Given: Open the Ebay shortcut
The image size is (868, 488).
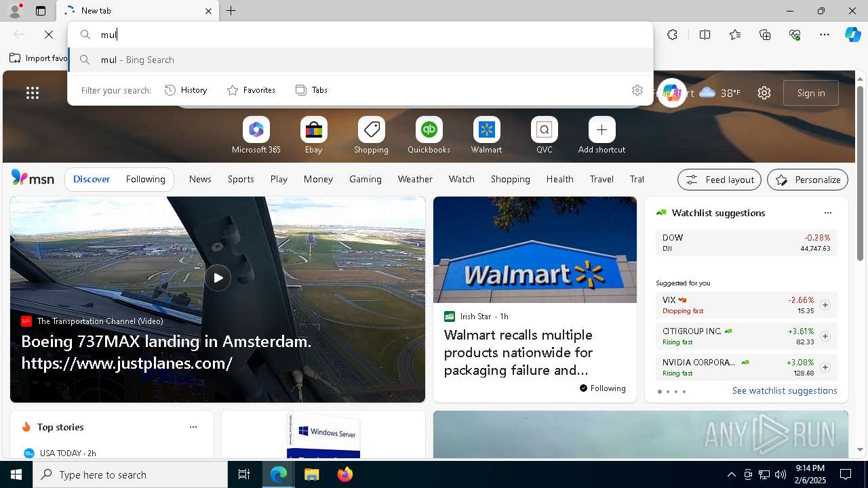Looking at the screenshot, I should (313, 136).
